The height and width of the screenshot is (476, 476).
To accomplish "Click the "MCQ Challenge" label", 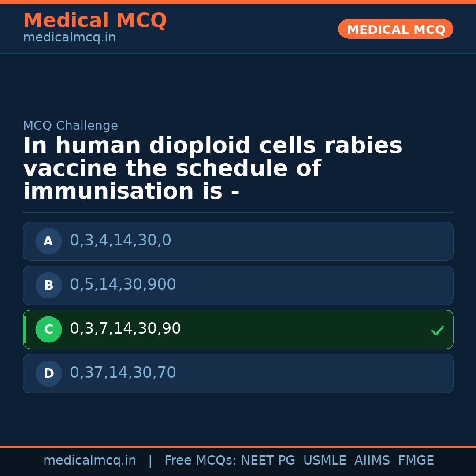I will point(71,126).
